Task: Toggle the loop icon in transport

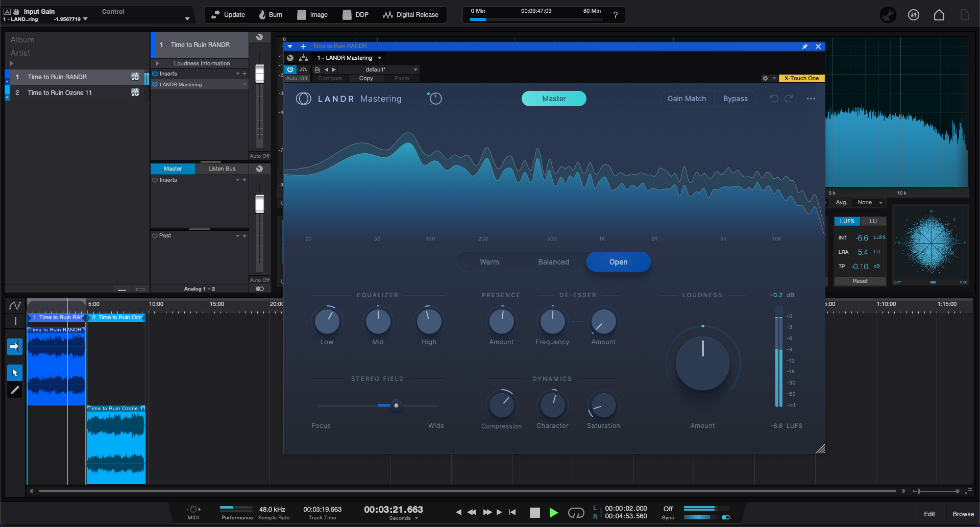Action: click(576, 512)
